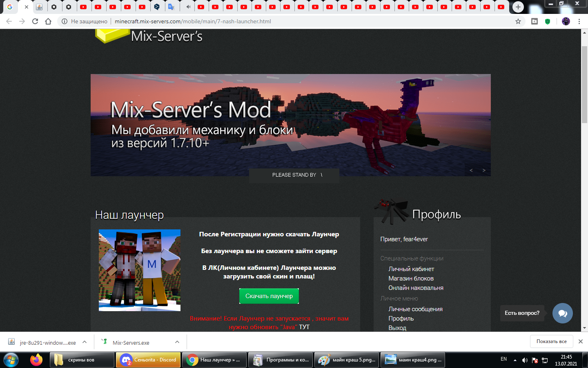
Task: Switch to Chrome 'Наш лаунчер' taskbar item
Action: tap(214, 360)
